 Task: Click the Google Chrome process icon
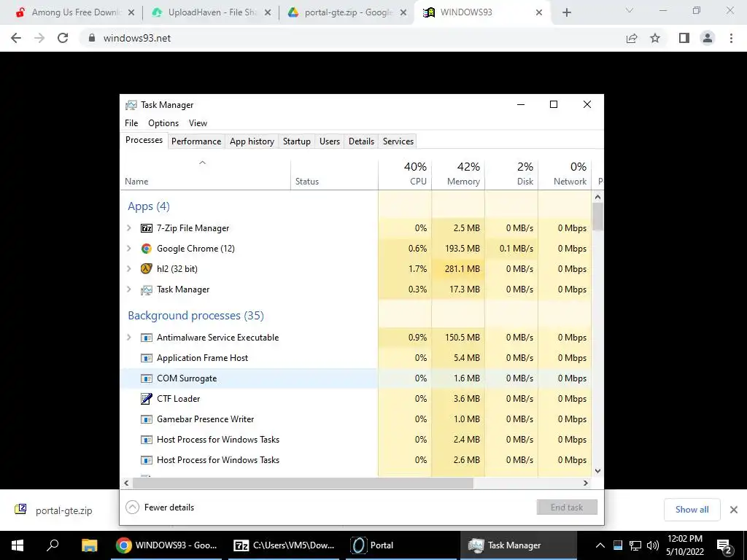tap(146, 249)
